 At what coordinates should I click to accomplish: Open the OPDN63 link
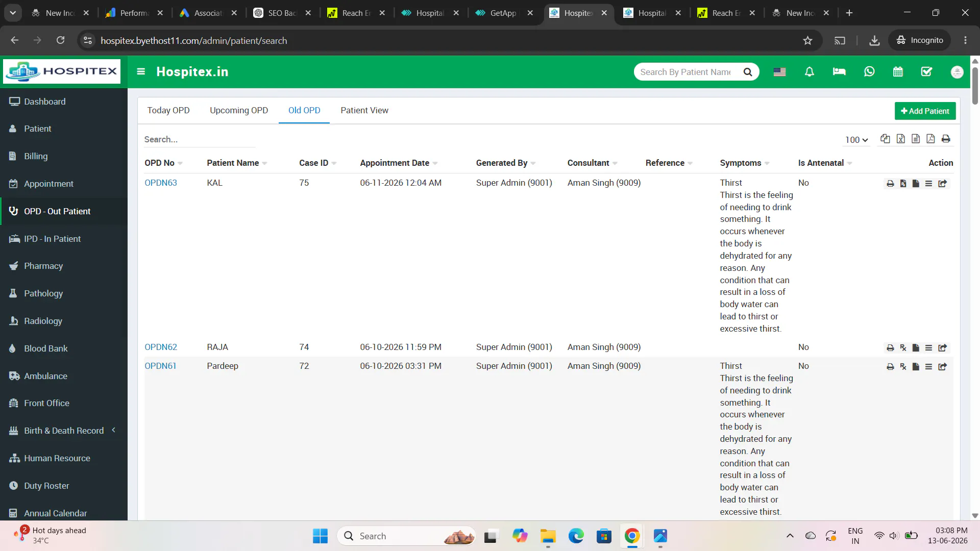(x=161, y=183)
